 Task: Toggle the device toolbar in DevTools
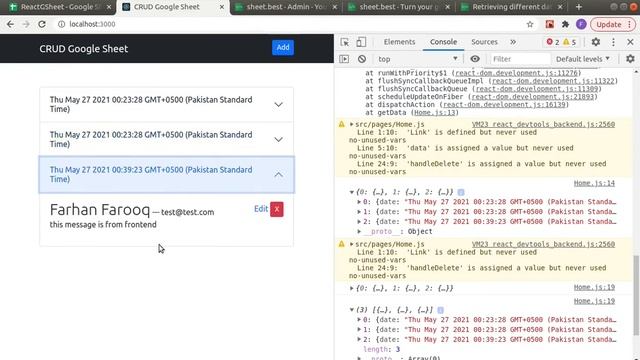click(361, 42)
